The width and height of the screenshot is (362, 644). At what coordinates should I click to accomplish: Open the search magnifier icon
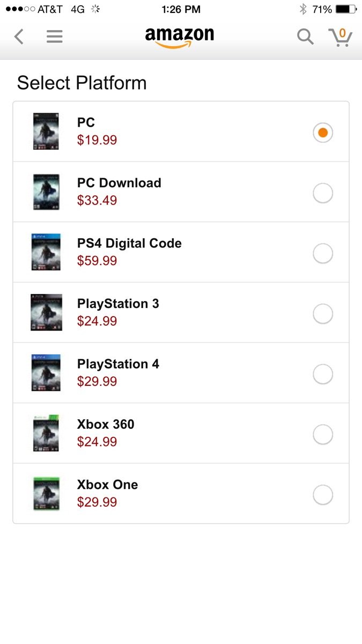[305, 36]
